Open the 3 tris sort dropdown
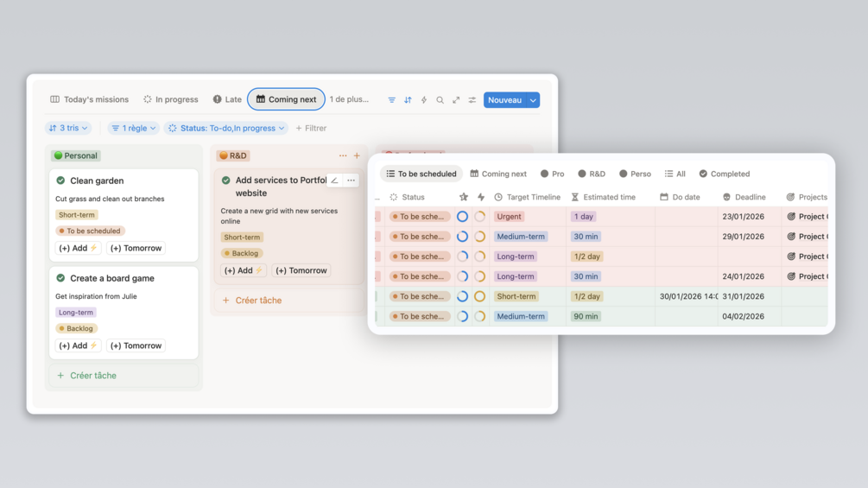The width and height of the screenshot is (868, 488). pos(68,128)
